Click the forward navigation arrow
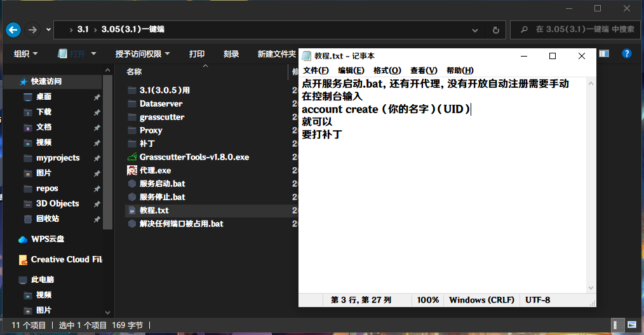The image size is (644, 335). (x=33, y=29)
